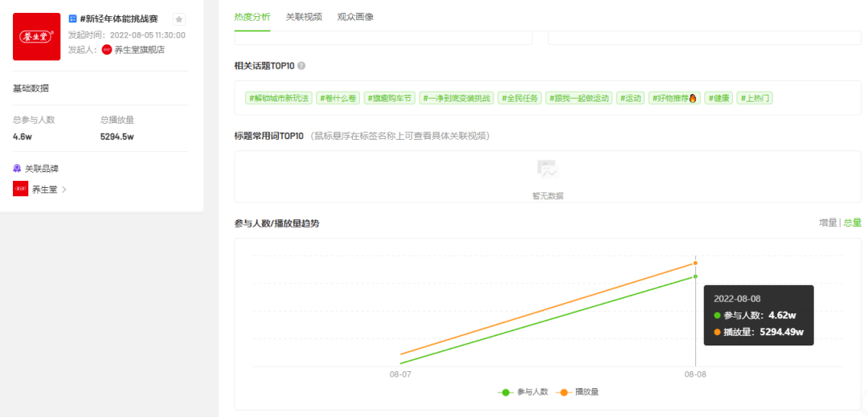Image resolution: width=868 pixels, height=417 pixels.
Task: Select the #好物推荐 topic tag
Action: pos(675,99)
